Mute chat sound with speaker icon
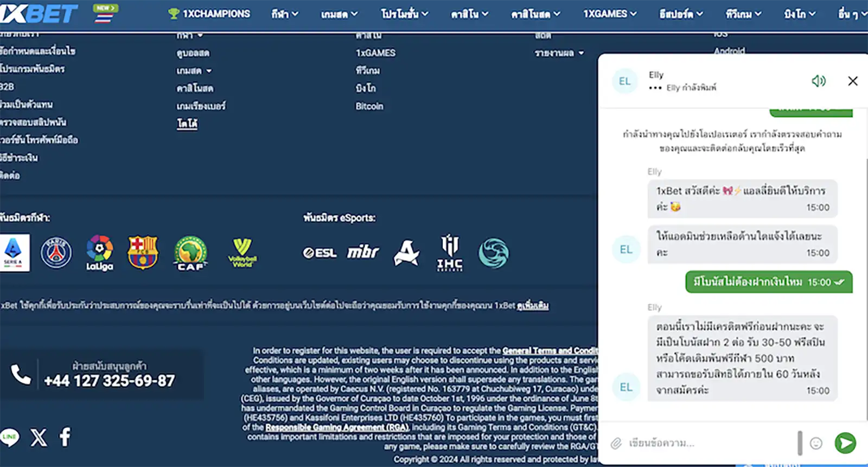Screen dimensions: 868x467 [819, 81]
